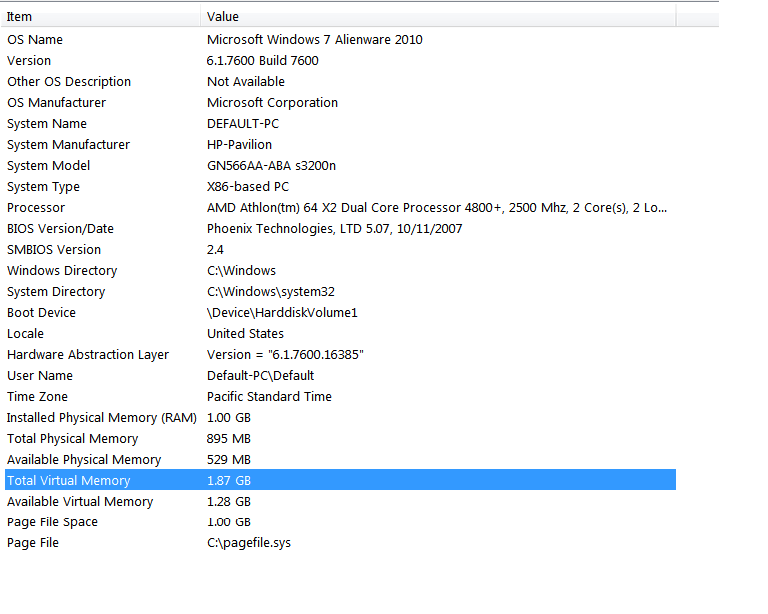
Task: Select the System Model row
Action: 48,166
